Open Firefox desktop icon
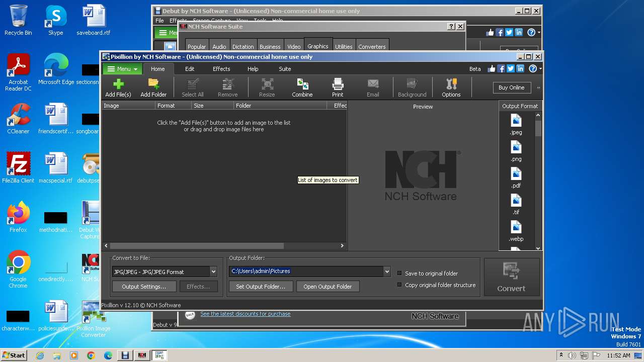The image size is (644, 362). pyautogui.click(x=18, y=217)
